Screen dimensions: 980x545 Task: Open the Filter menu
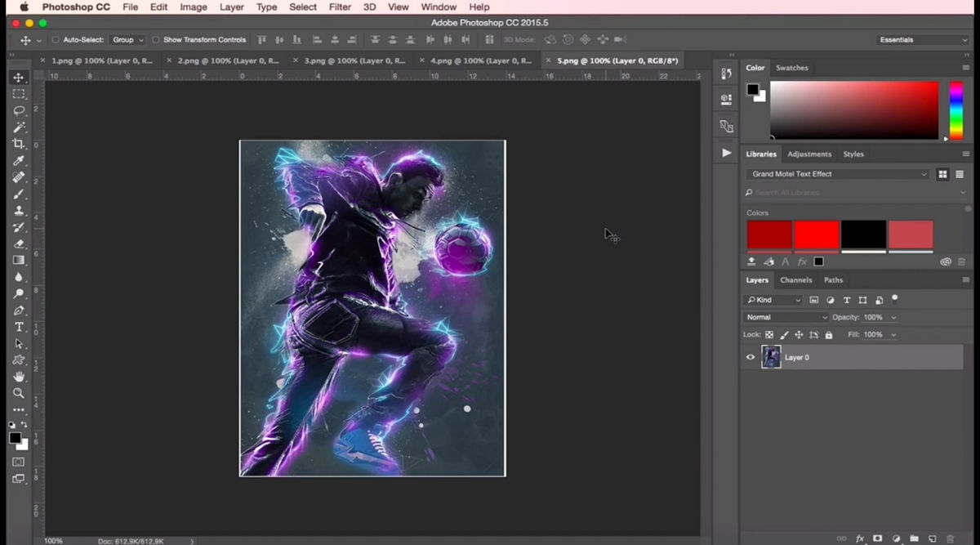point(340,7)
